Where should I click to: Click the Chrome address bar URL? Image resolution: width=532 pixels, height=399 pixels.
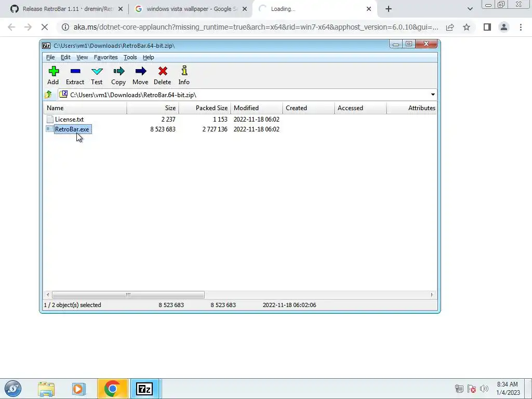[256, 27]
